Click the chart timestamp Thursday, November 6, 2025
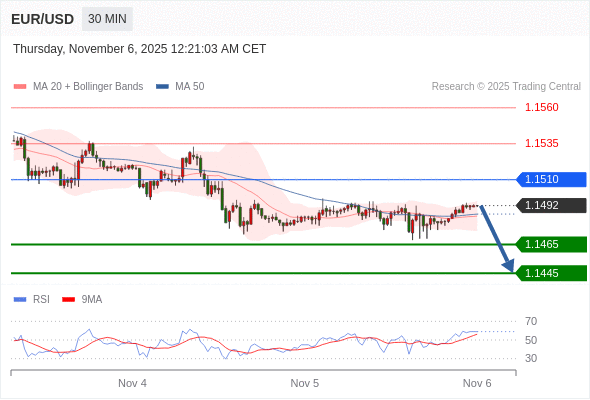The width and height of the screenshot is (590, 400). [140, 49]
